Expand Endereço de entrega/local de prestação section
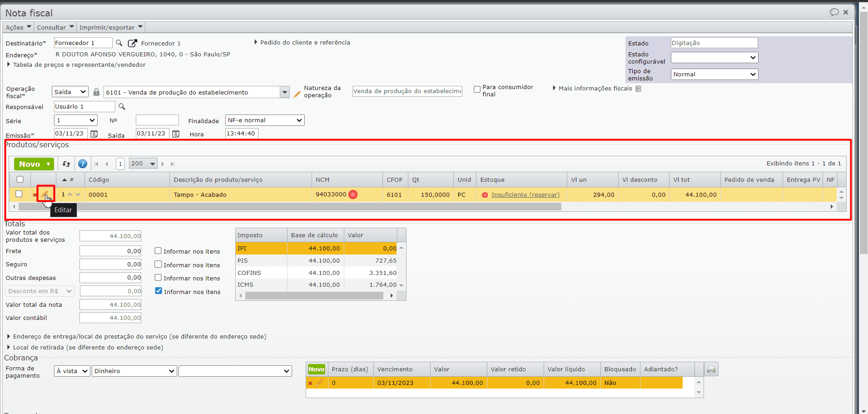Screen dimensions: 868x414 click(136, 336)
